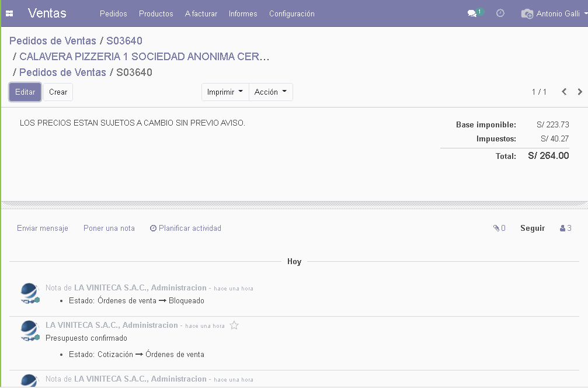Open the Pedidos menu
Screen dimensions: 588x388
pyautogui.click(x=113, y=13)
